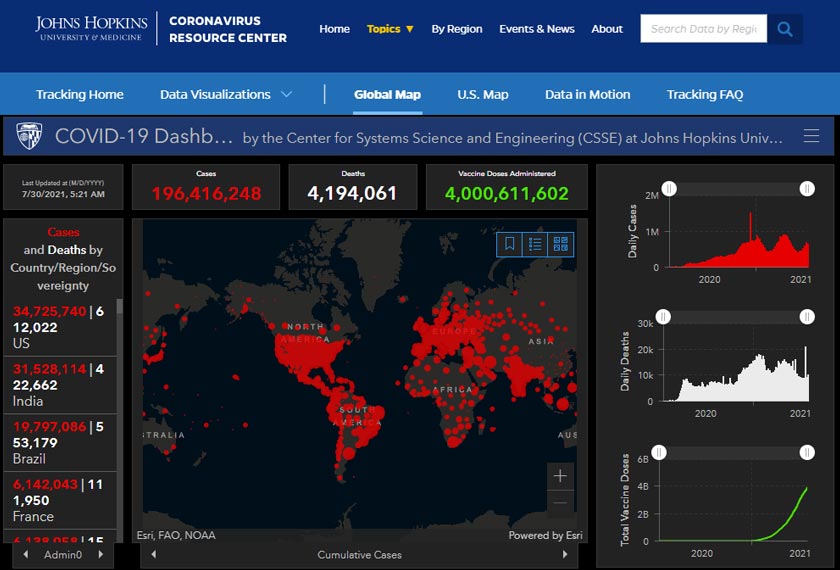
Task: Open map bookmarks tool
Action: [x=509, y=243]
